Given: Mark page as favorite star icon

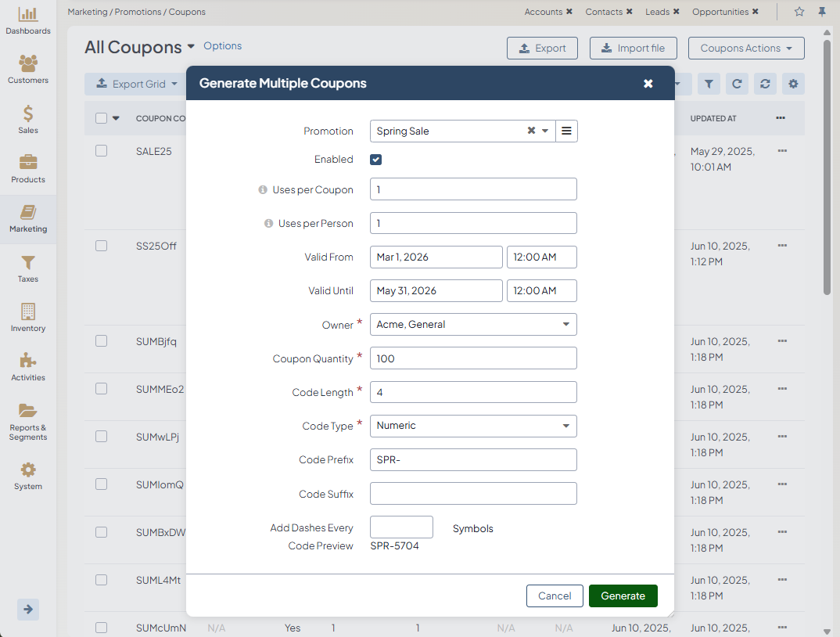Looking at the screenshot, I should (799, 12).
